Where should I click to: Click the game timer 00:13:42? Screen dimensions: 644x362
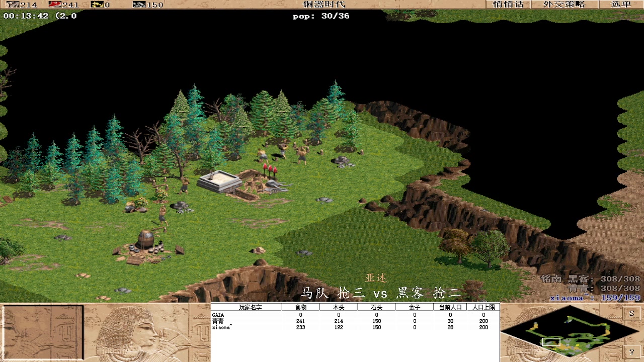click(x=26, y=16)
